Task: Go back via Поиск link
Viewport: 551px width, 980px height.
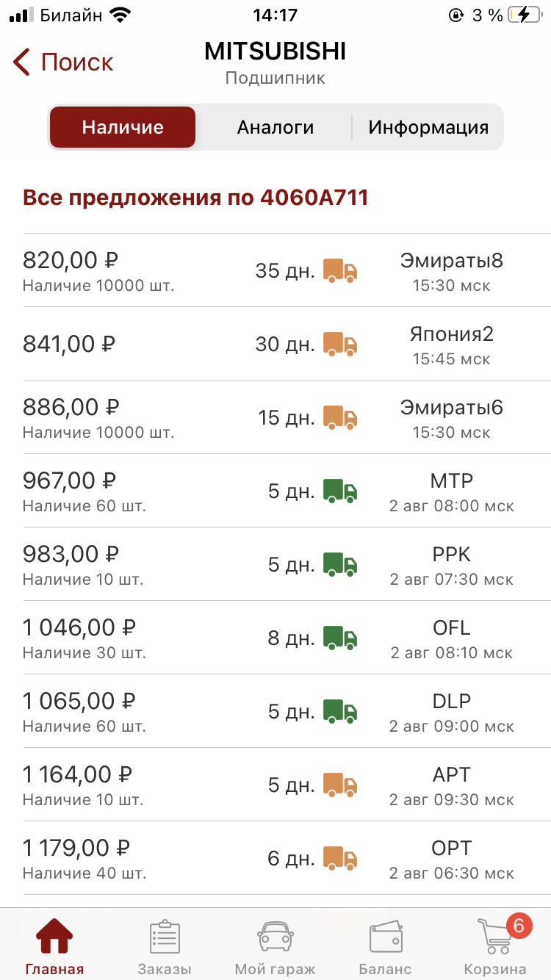Action: coord(77,62)
